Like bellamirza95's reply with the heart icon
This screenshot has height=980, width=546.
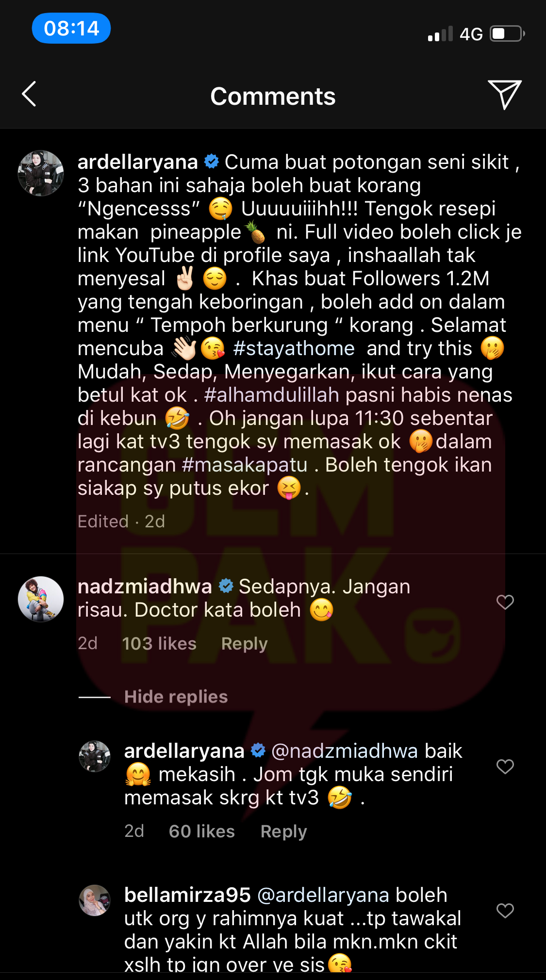(x=505, y=911)
